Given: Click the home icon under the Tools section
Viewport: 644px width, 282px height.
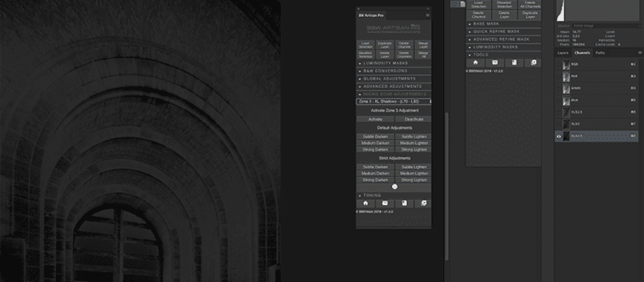Looking at the screenshot, I should coord(476,63).
